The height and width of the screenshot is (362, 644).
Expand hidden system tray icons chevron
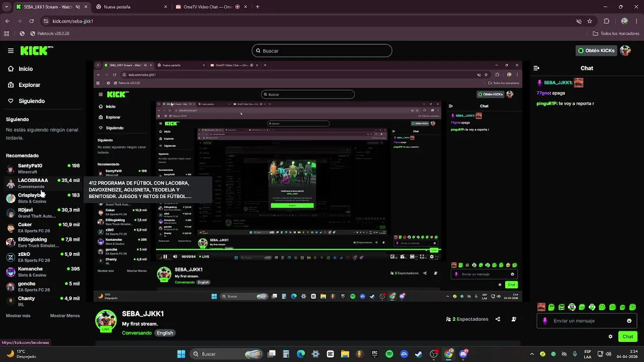tap(532, 354)
